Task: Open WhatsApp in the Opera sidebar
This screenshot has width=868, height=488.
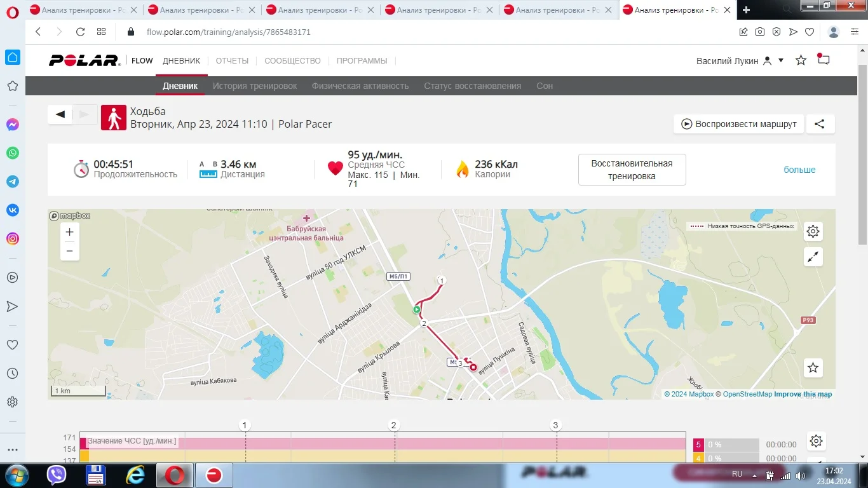Action: click(x=13, y=153)
